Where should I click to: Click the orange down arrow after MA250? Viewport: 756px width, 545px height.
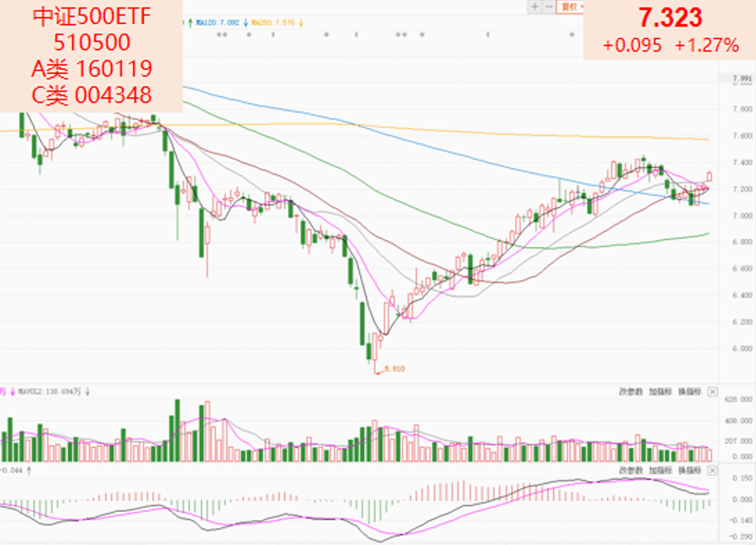click(x=301, y=22)
